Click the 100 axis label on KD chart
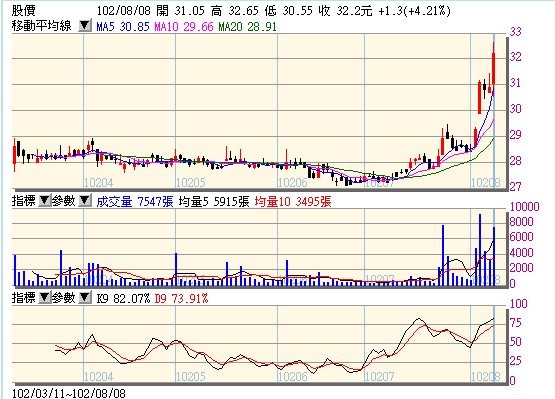 click(x=519, y=304)
